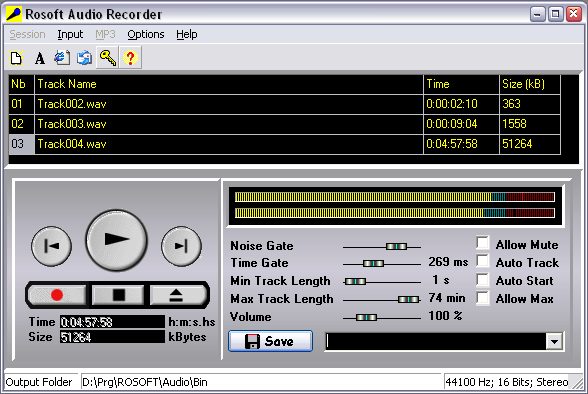Viewport: 588px width, 394px height.
Task: Click the round Play button
Action: (116, 240)
